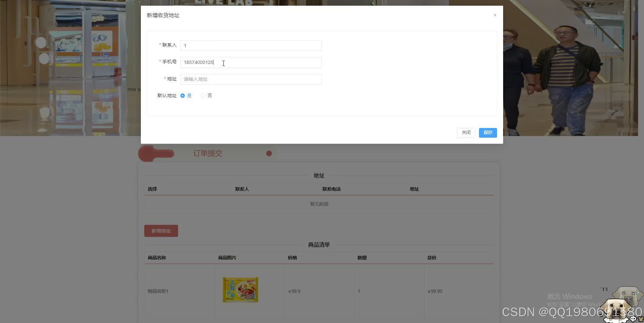Click the 联系电话 column header
Image resolution: width=644 pixels, height=323 pixels.
[331, 189]
